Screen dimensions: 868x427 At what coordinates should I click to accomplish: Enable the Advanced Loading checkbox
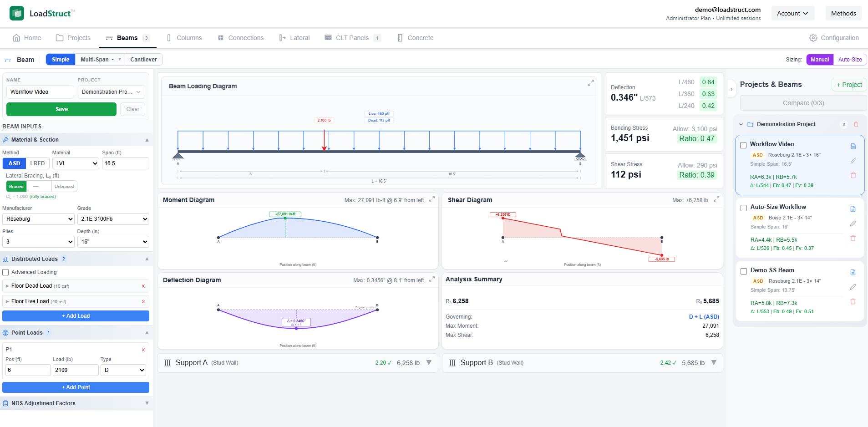(6, 272)
